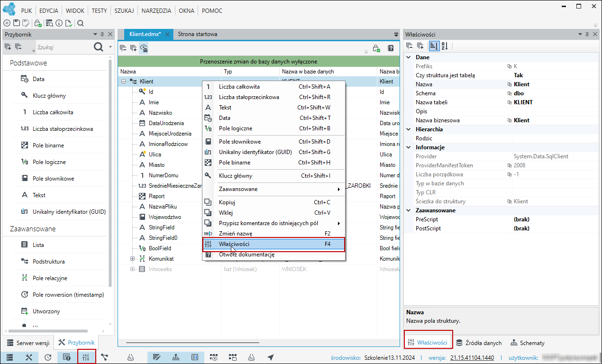Image resolution: width=602 pixels, height=364 pixels.
Task: Click the version number link 21.15.41104.1440
Action: tap(472, 358)
